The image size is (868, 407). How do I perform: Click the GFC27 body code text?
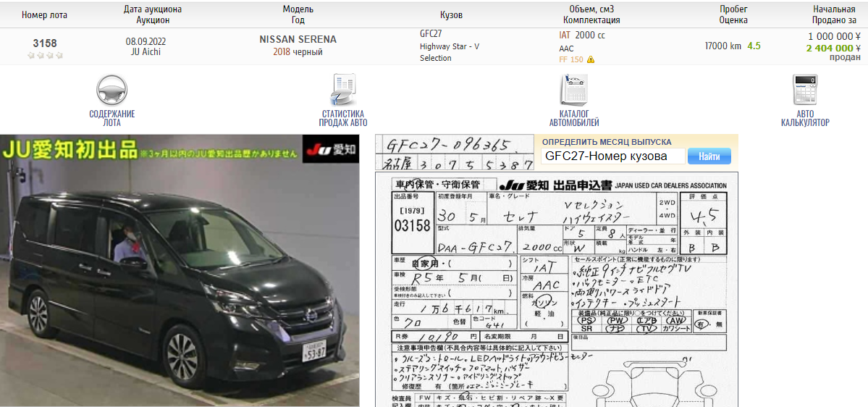point(431,33)
